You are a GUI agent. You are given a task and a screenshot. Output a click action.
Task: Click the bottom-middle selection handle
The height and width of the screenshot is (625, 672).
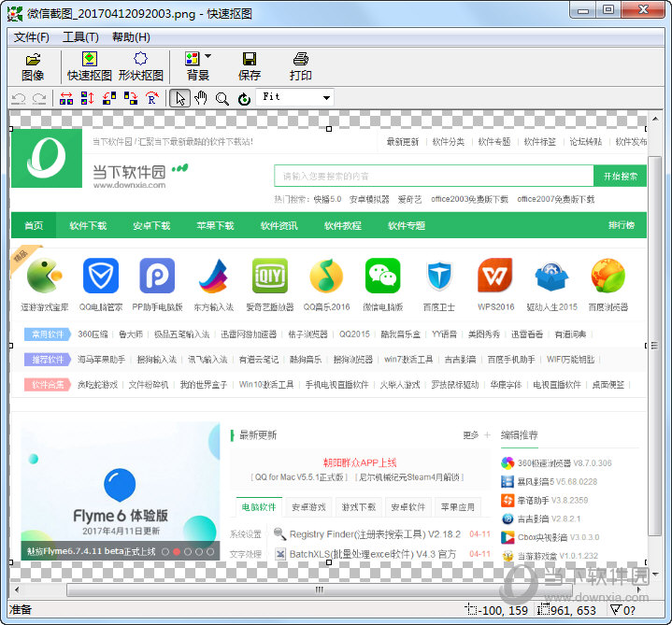(329, 562)
